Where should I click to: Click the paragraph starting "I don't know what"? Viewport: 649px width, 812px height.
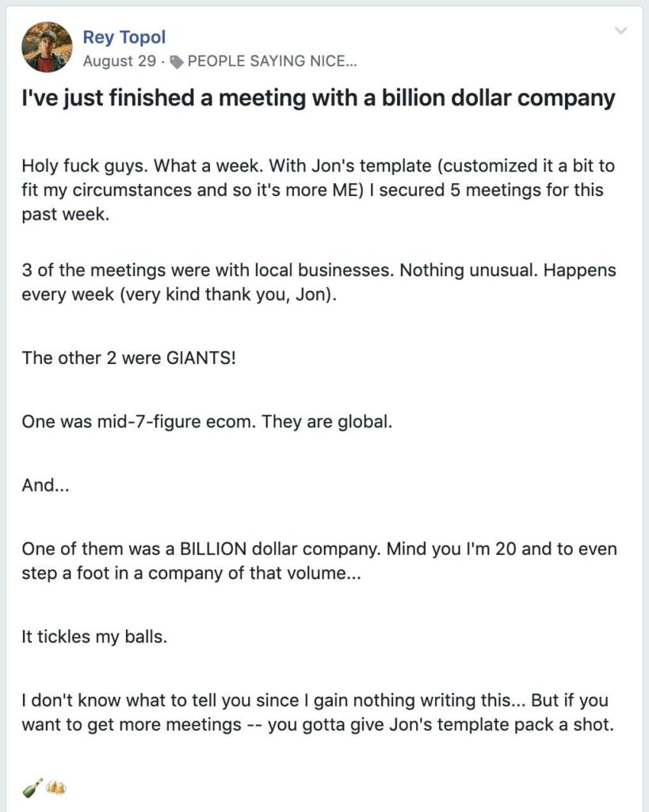318,712
